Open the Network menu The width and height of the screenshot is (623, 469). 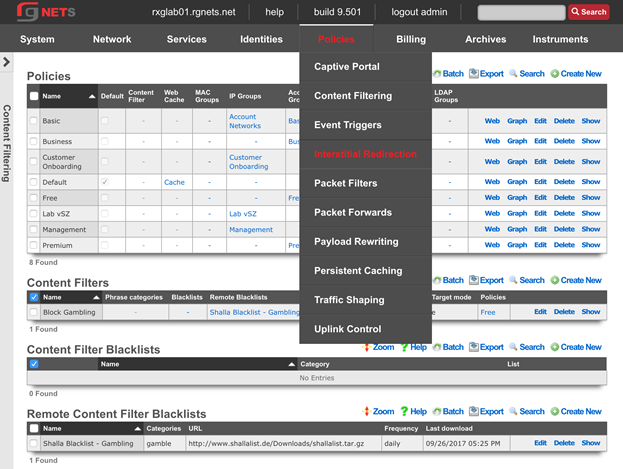[112, 39]
